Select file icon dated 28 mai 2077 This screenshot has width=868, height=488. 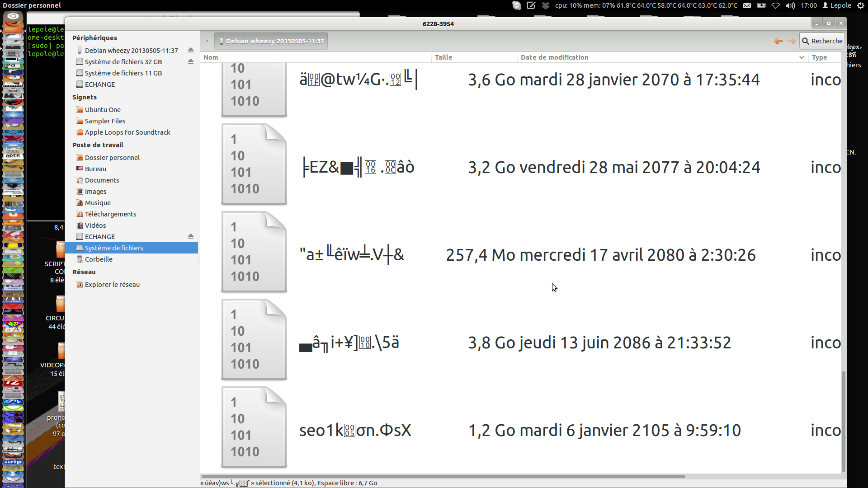(x=254, y=164)
